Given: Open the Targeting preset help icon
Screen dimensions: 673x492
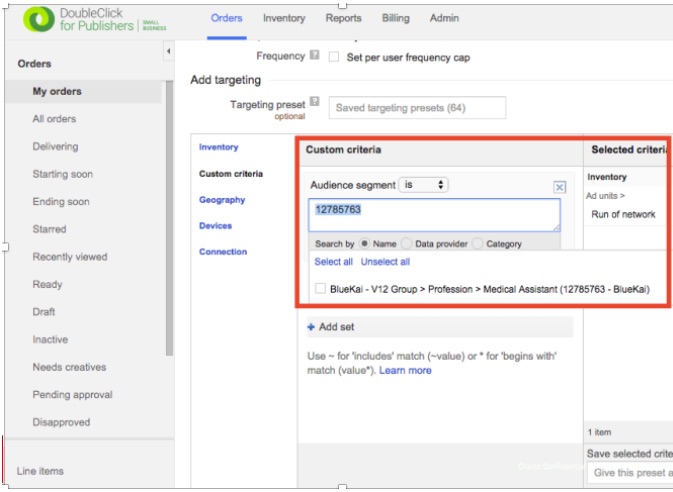Looking at the screenshot, I should click(315, 101).
